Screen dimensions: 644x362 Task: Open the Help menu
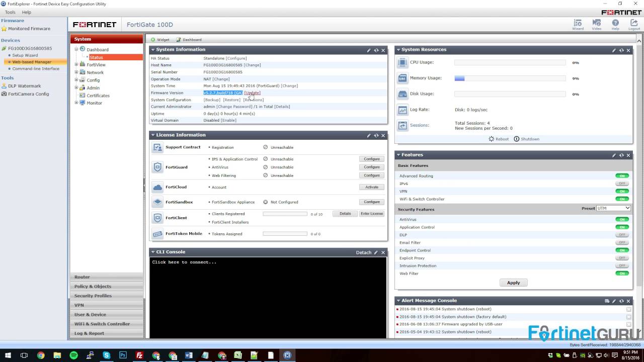(27, 12)
